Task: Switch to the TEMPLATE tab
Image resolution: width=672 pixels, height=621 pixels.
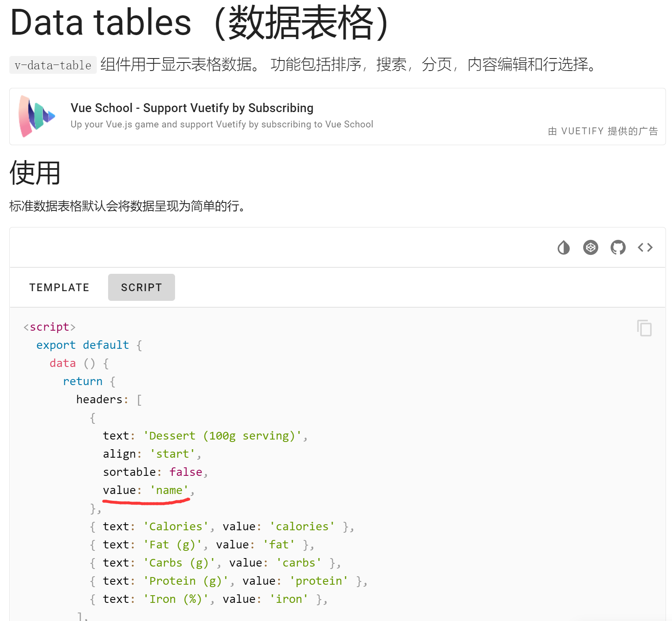Action: [59, 287]
